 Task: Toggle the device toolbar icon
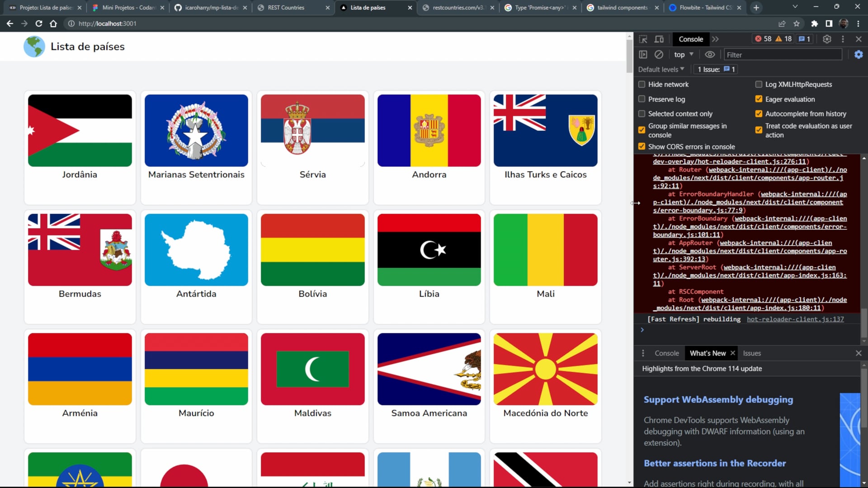point(659,39)
